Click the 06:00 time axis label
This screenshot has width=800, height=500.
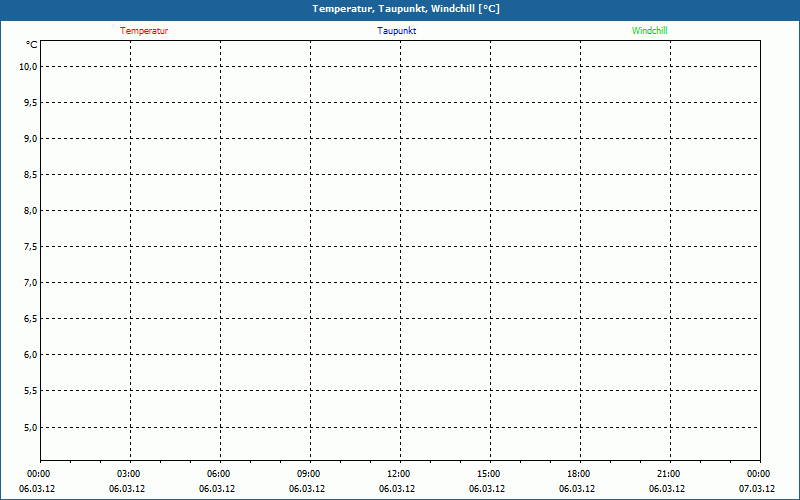[218, 474]
